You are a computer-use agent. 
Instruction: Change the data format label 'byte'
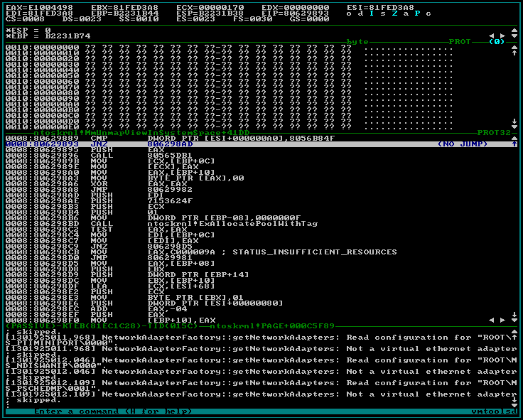(x=357, y=42)
